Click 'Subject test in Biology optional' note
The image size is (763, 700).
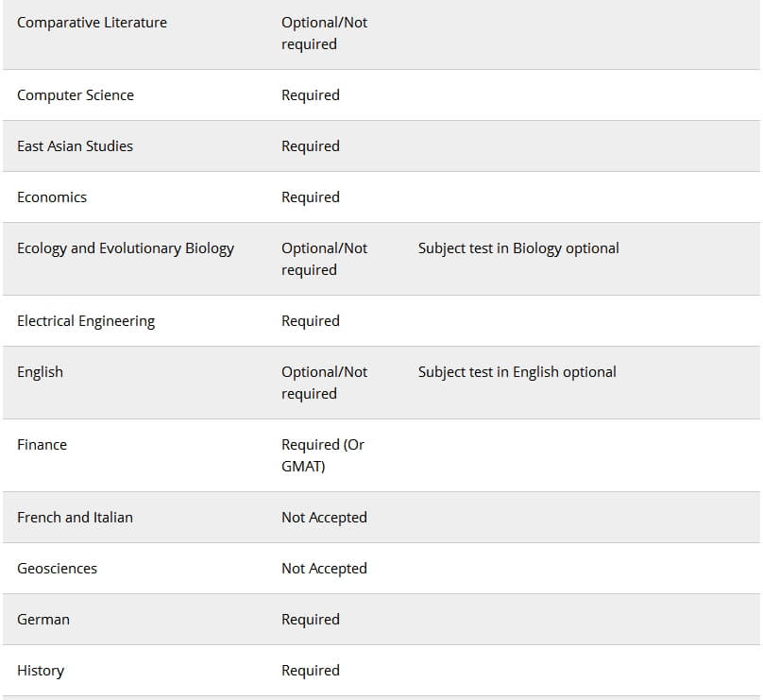tap(518, 248)
